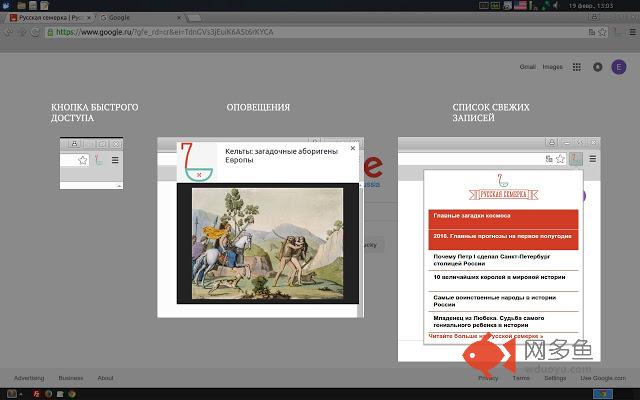Open the Privacy footer link
The image size is (640, 400).
click(488, 378)
